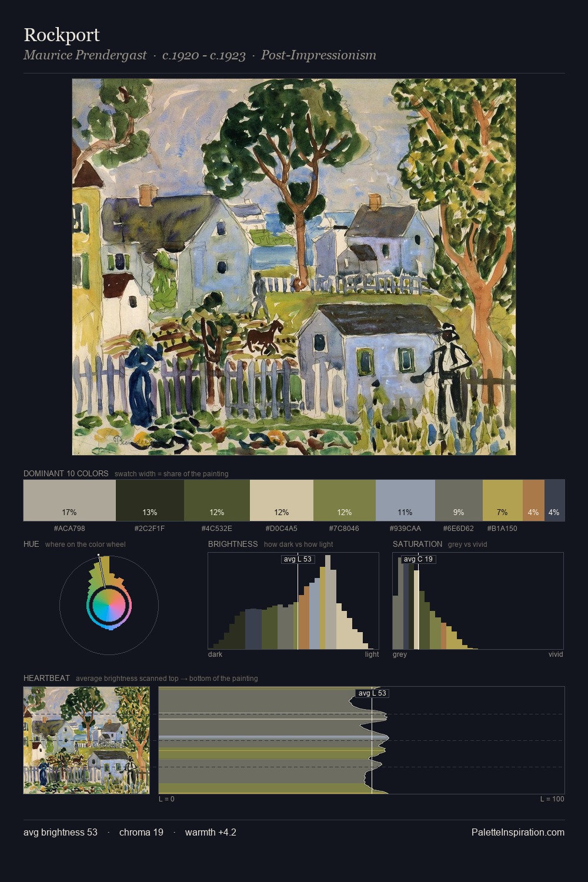Image resolution: width=588 pixels, height=882 pixels.
Task: Click the HEARTBEAT section heading
Action: click(46, 678)
